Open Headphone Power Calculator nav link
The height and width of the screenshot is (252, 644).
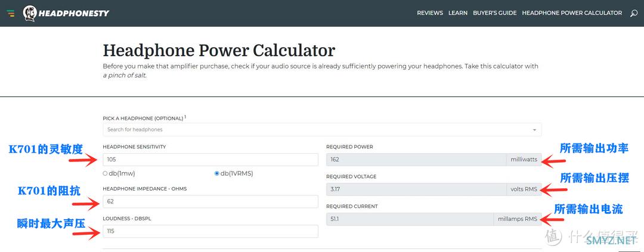point(572,13)
